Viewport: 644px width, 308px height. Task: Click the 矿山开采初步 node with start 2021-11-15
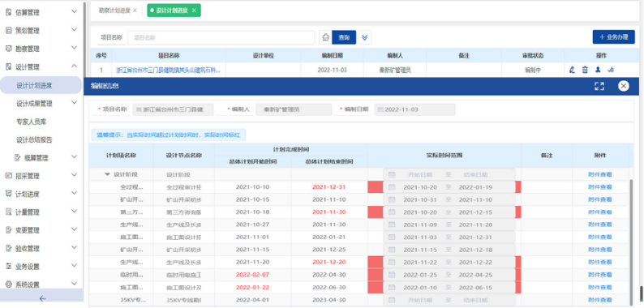tap(183, 250)
